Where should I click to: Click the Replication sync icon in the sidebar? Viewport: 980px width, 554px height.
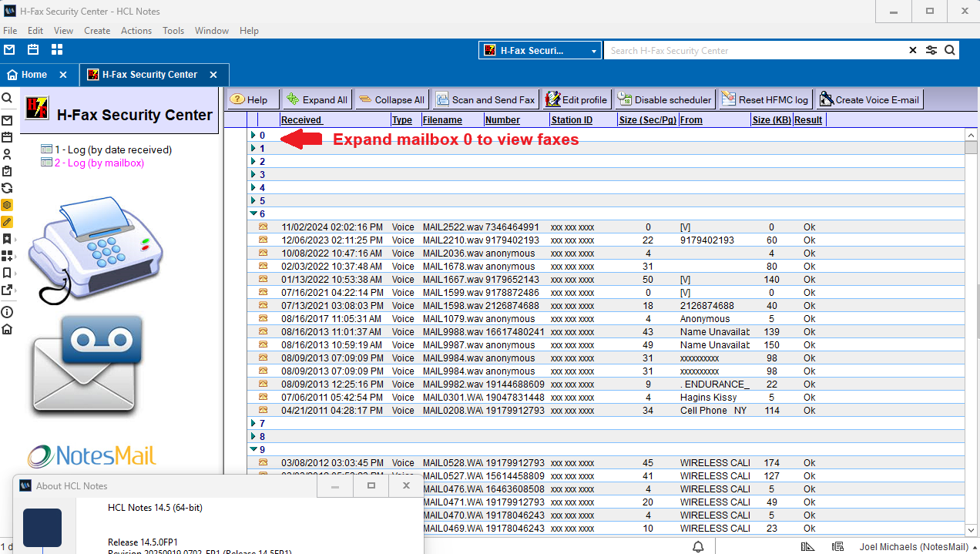(7, 188)
